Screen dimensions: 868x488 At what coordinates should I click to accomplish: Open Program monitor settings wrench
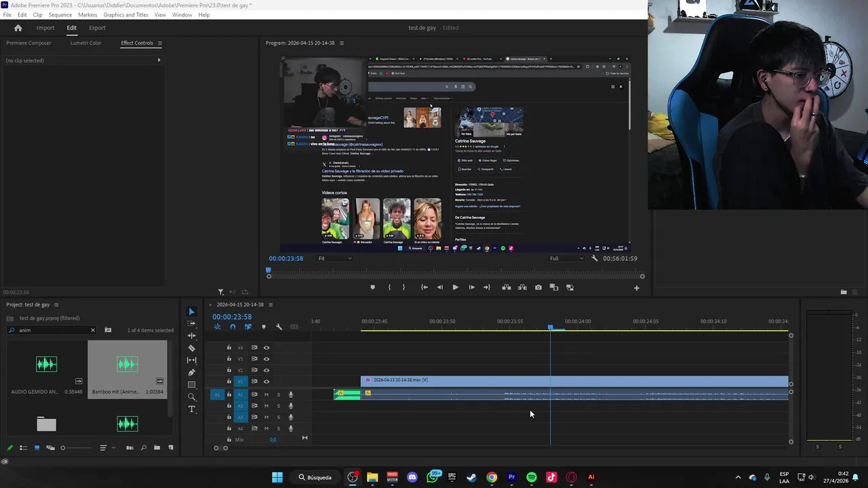[x=595, y=258]
